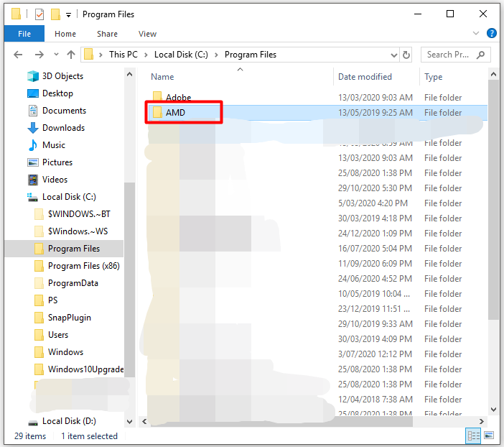
Task: Sort by the Type column header
Action: [x=434, y=77]
